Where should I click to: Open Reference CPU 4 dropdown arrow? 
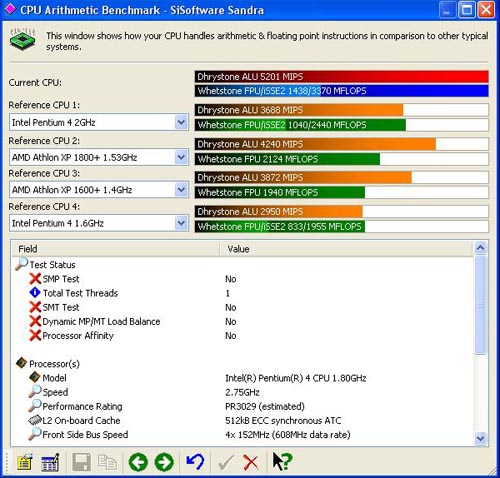[181, 223]
